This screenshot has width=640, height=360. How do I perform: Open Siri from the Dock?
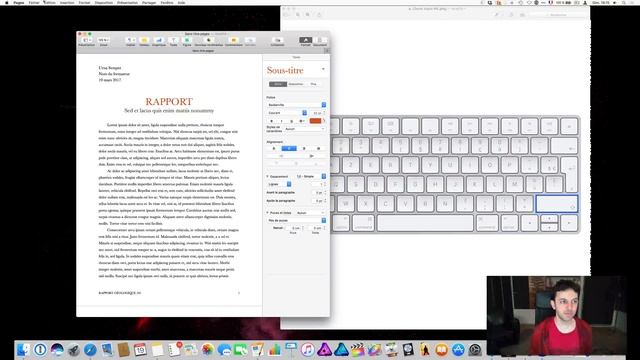[57, 350]
